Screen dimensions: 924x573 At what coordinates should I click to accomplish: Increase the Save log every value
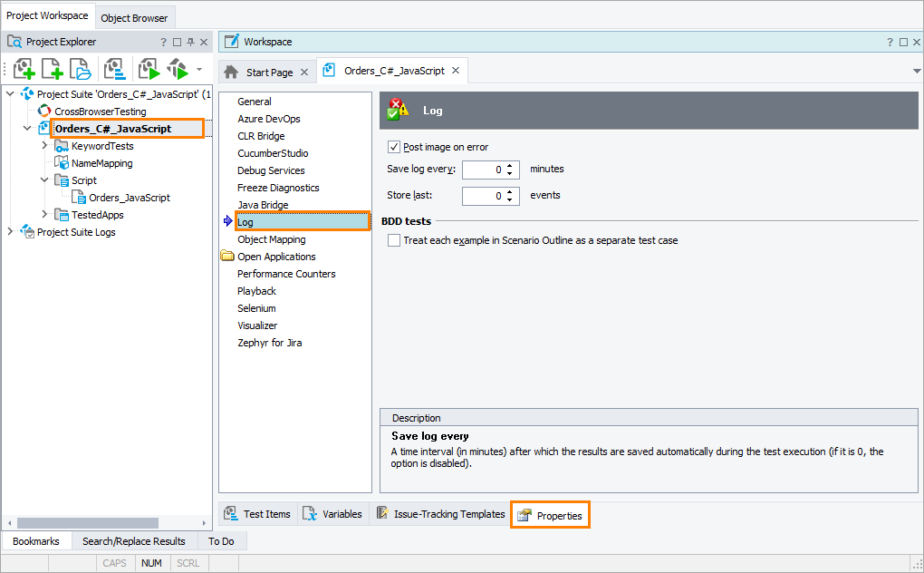pyautogui.click(x=510, y=165)
